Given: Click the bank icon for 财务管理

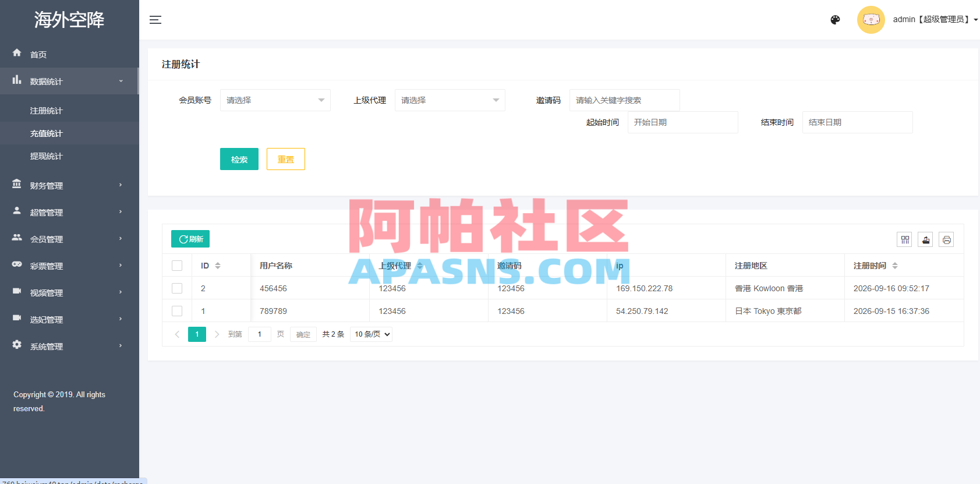Looking at the screenshot, I should click(x=17, y=184).
